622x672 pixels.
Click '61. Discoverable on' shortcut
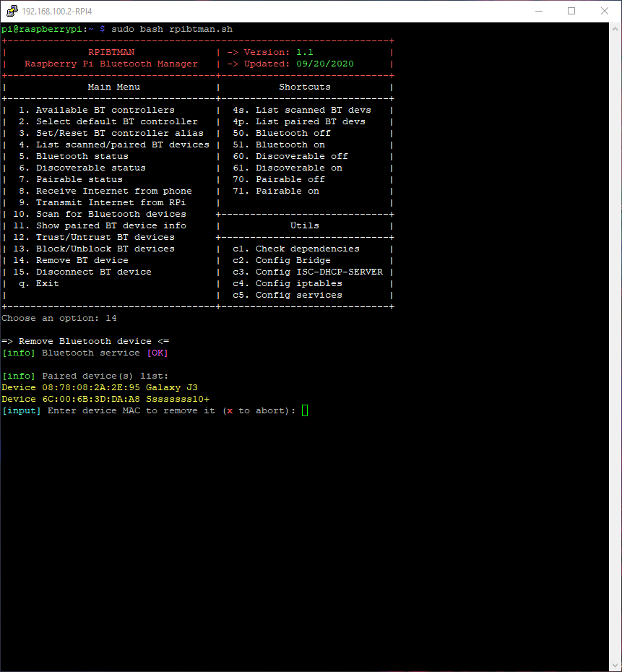(288, 168)
